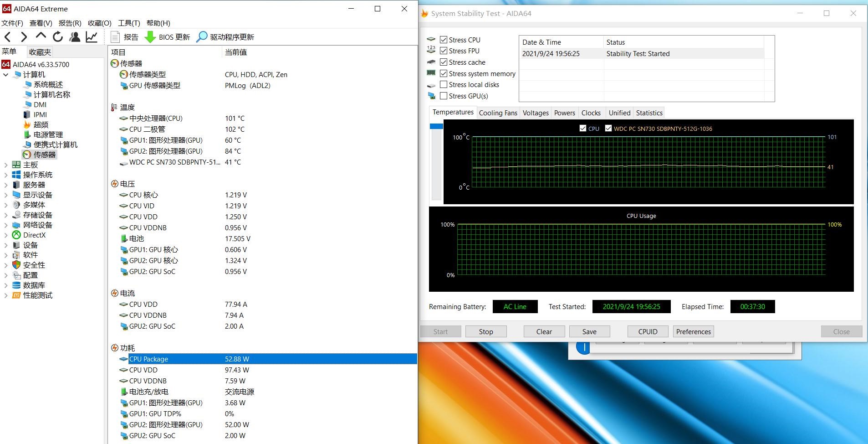Click the back navigation arrow icon
This screenshot has width=868, height=444.
pos(8,37)
